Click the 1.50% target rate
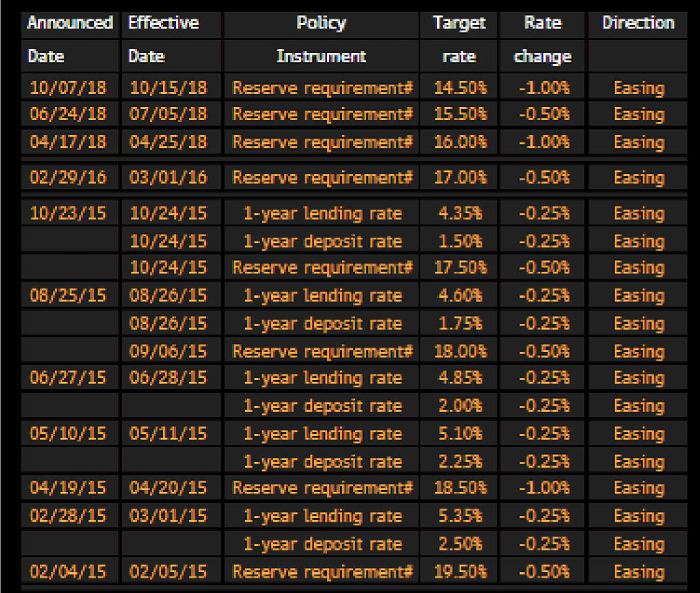 [x=460, y=241]
